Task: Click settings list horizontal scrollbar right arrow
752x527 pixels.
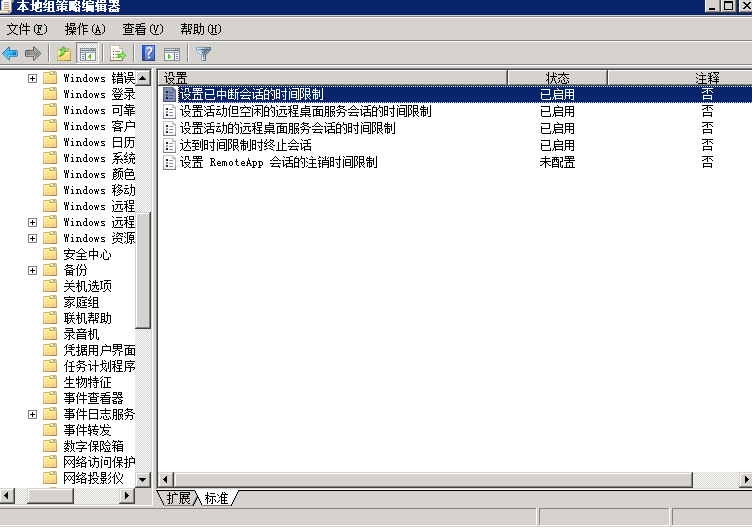Action: click(745, 479)
